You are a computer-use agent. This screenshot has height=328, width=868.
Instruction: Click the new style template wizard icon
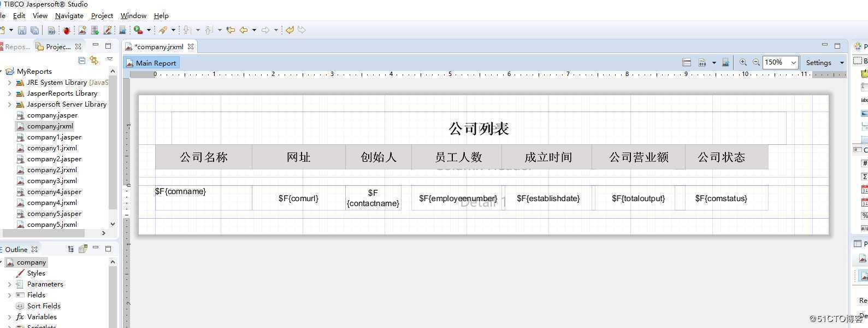[108, 30]
